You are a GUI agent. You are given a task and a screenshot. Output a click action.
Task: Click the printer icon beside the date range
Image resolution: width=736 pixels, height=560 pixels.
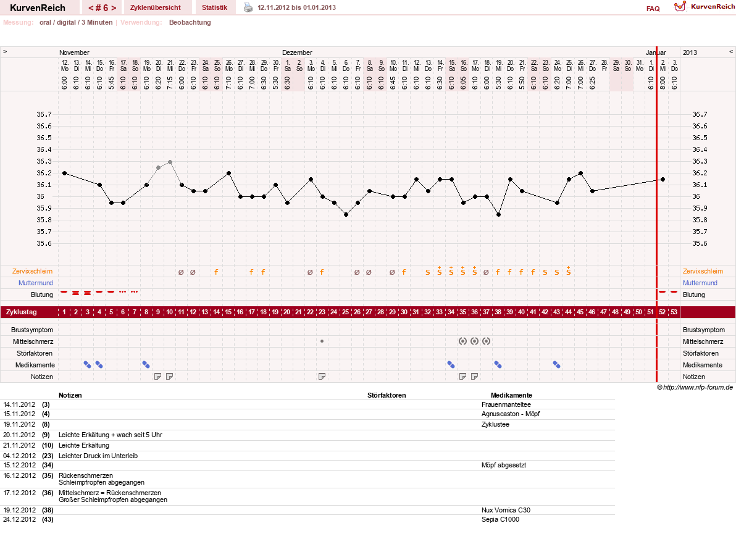point(248,7)
